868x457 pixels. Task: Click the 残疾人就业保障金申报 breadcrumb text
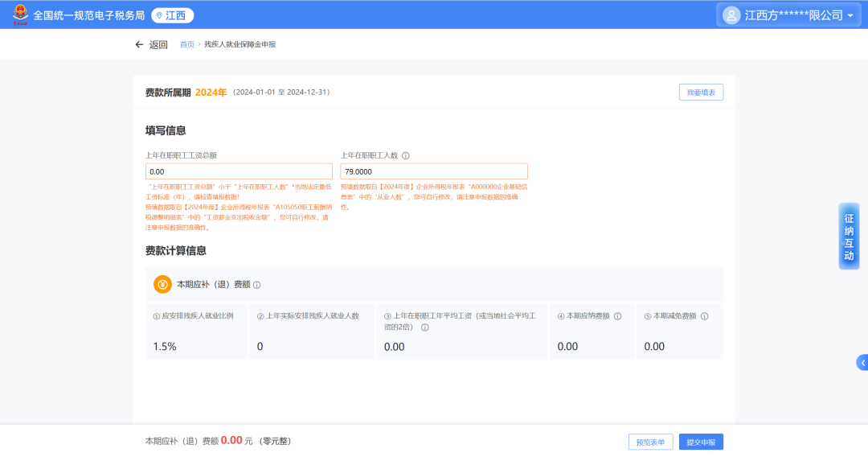coord(240,44)
